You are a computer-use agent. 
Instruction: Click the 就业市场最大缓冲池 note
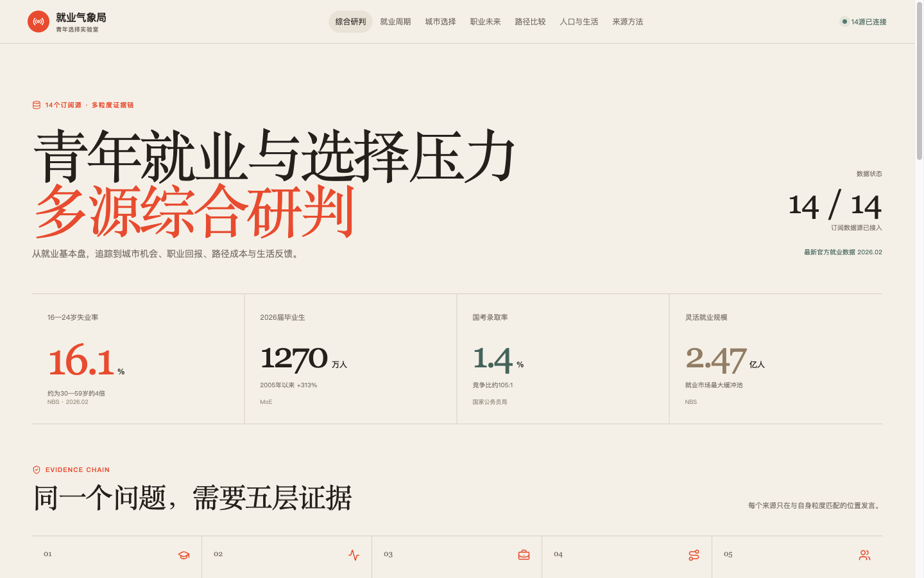[714, 385]
